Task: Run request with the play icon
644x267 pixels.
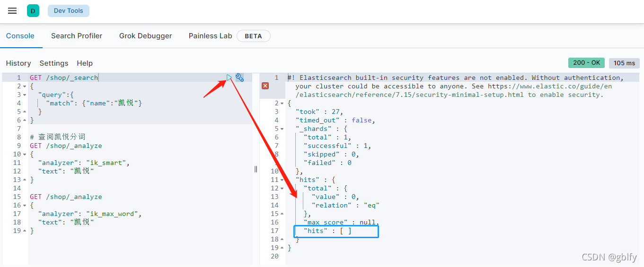Action: pyautogui.click(x=229, y=78)
